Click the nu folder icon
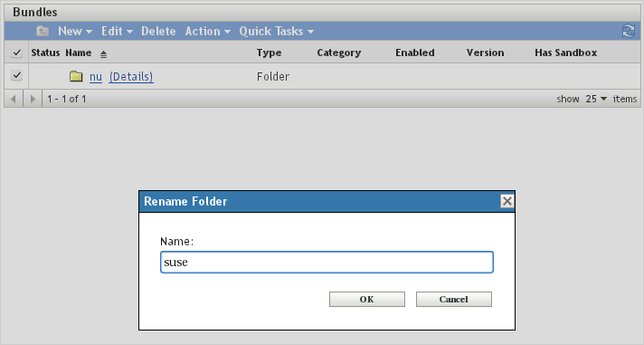Screen dimensions: 644x345 76,76
